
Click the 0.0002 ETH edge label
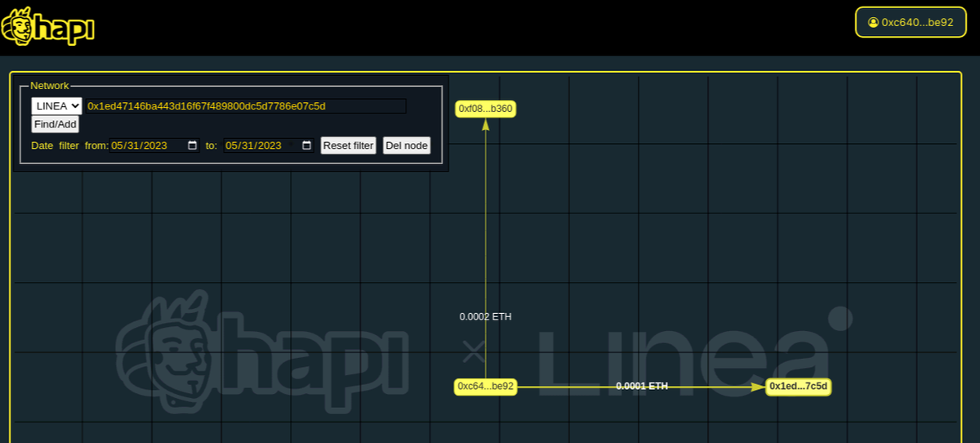point(485,317)
